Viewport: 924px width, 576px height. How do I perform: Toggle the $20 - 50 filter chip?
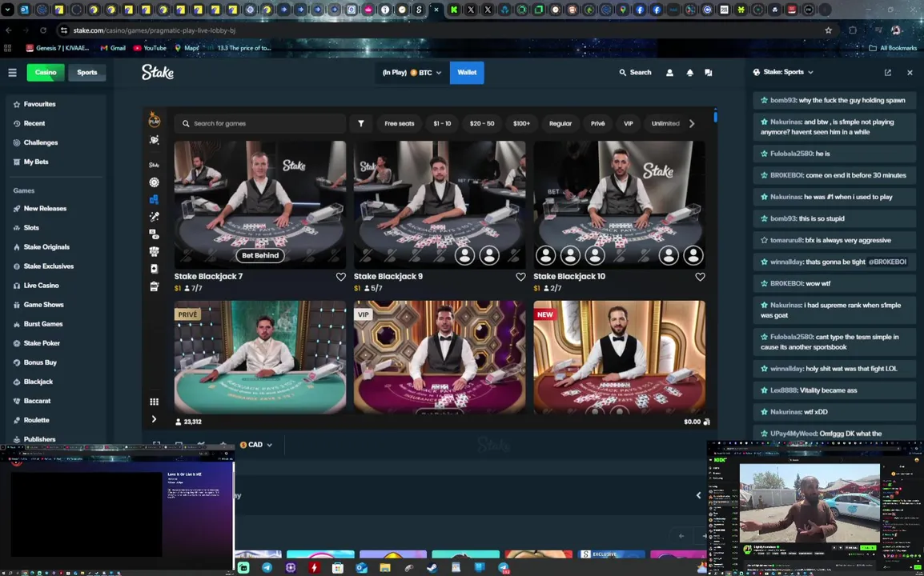[482, 124]
